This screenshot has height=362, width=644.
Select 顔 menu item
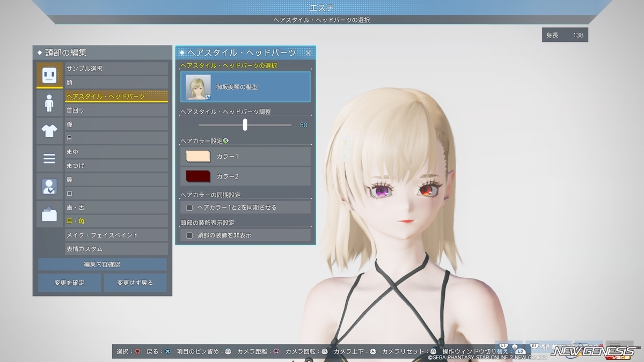click(116, 83)
